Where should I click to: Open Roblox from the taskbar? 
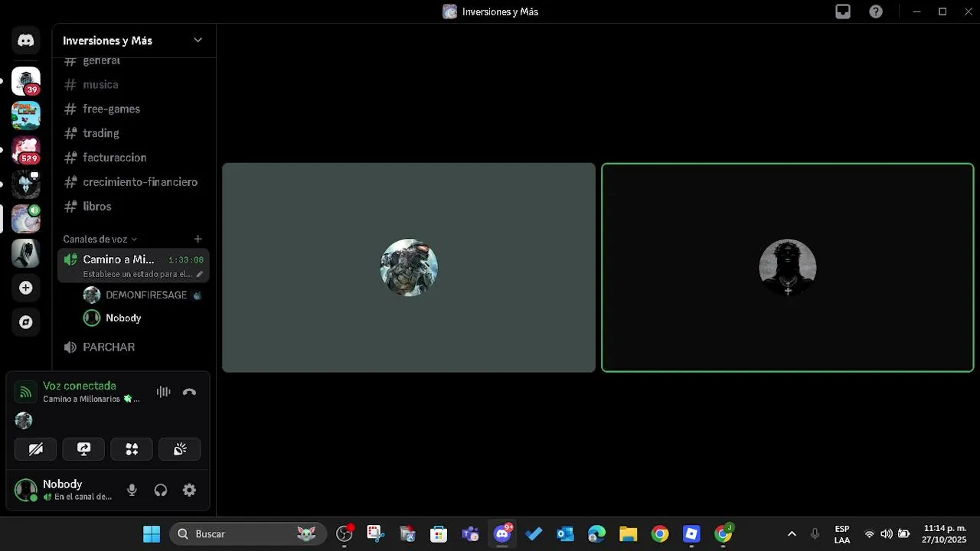(691, 534)
